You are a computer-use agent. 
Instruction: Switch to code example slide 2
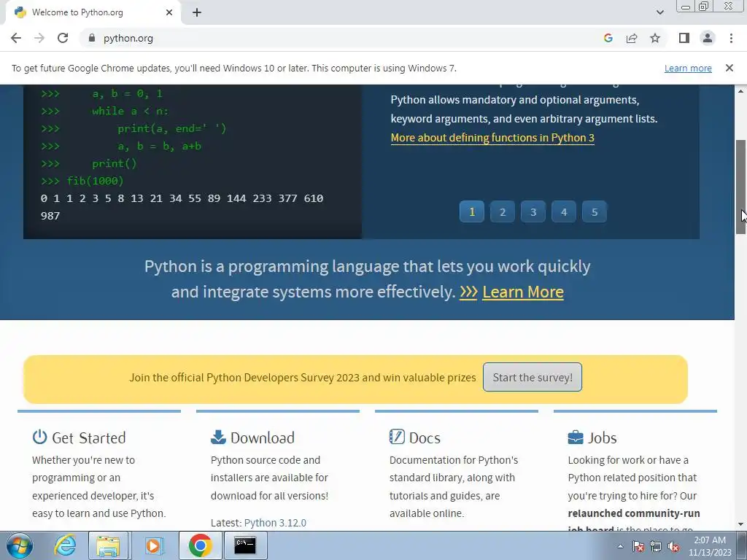(503, 212)
